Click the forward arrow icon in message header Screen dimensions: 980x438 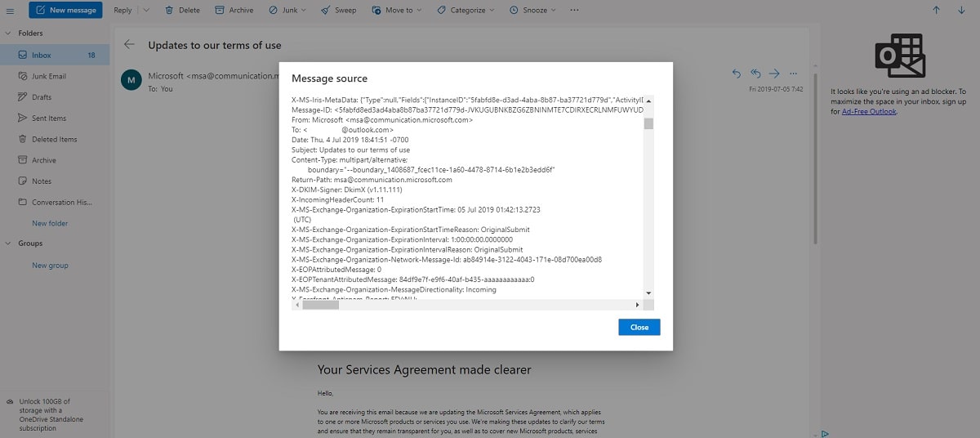pyautogui.click(x=774, y=74)
